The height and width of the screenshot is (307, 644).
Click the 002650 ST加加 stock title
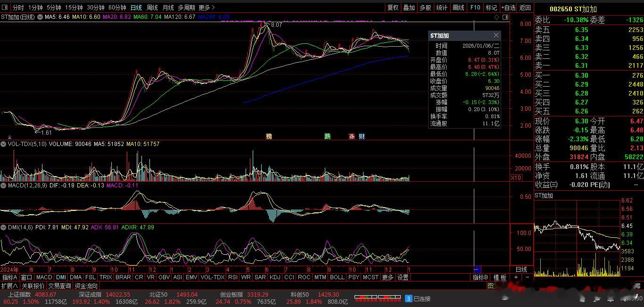573,9
